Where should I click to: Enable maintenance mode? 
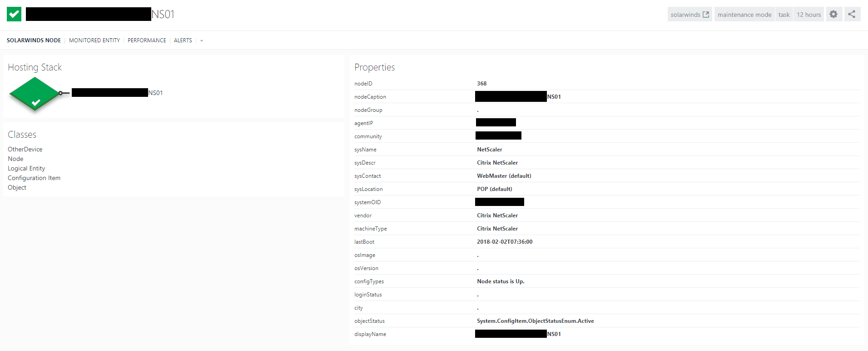(744, 15)
